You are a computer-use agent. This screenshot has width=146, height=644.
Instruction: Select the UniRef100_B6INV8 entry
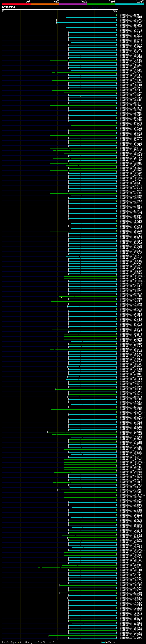[x=131, y=72]
